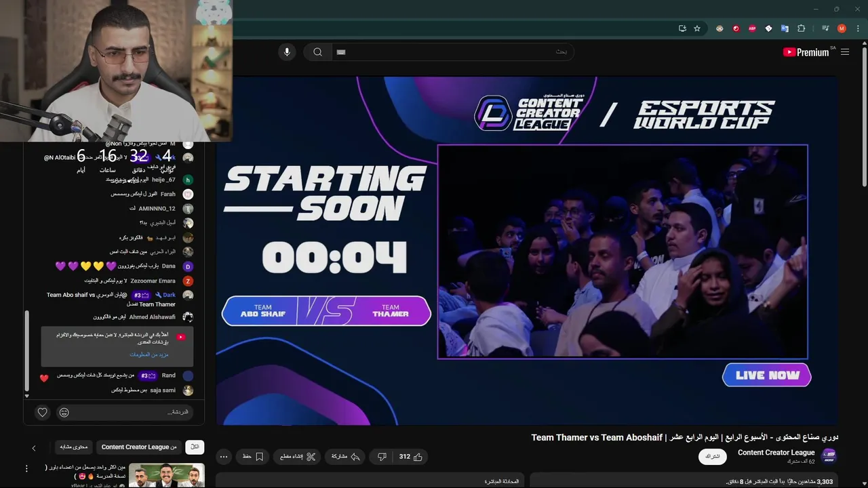The height and width of the screenshot is (488, 868).
Task: Click the Team Thamer label
Action: (391, 311)
